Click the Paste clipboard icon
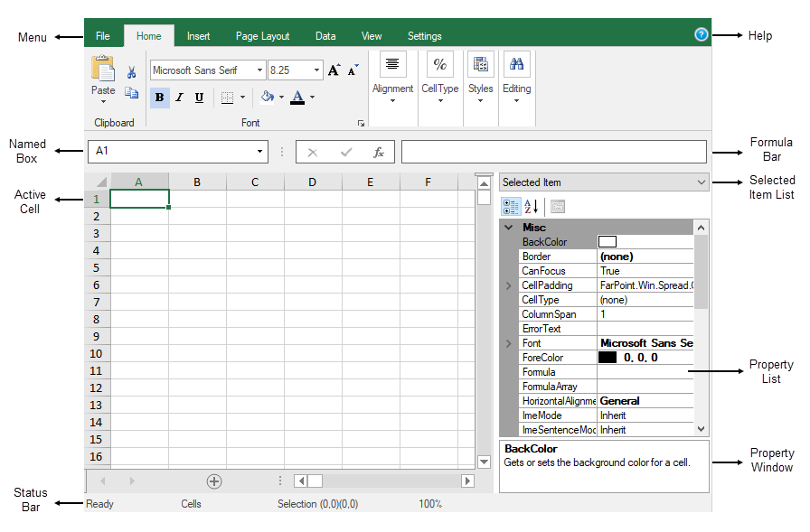This screenshot has width=810, height=532. point(103,69)
